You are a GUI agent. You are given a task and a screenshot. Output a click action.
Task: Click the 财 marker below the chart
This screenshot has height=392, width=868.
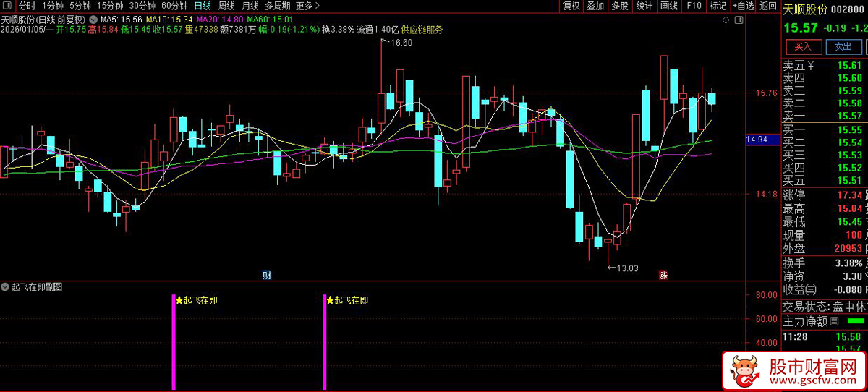click(x=266, y=275)
